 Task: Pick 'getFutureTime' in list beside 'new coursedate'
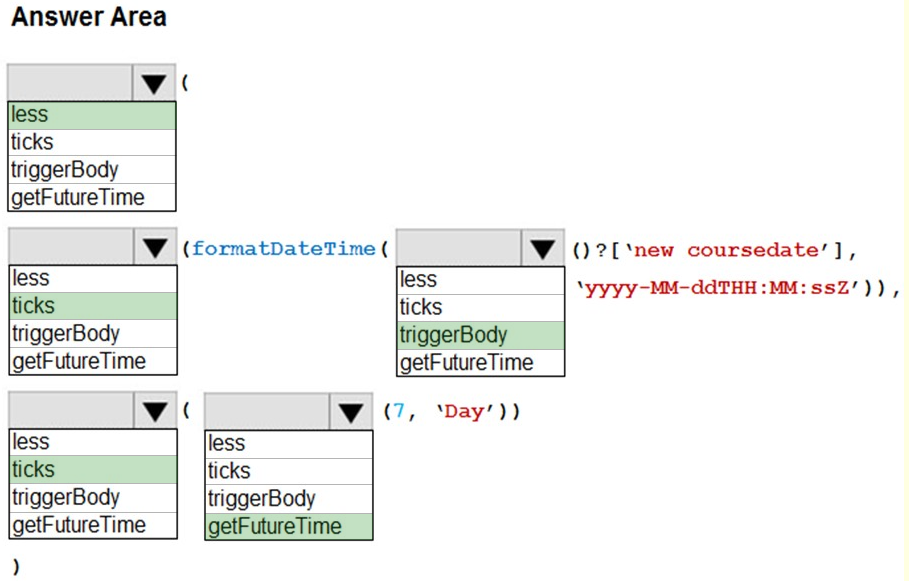click(x=480, y=362)
